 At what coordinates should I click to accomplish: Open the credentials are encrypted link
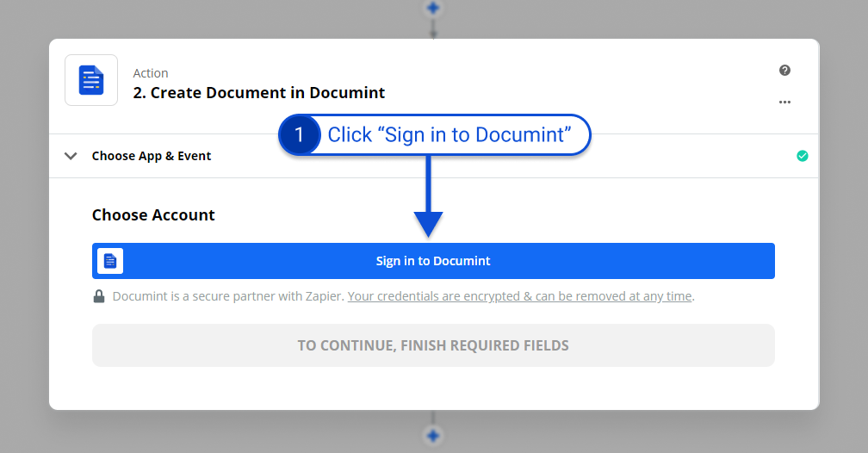click(520, 296)
